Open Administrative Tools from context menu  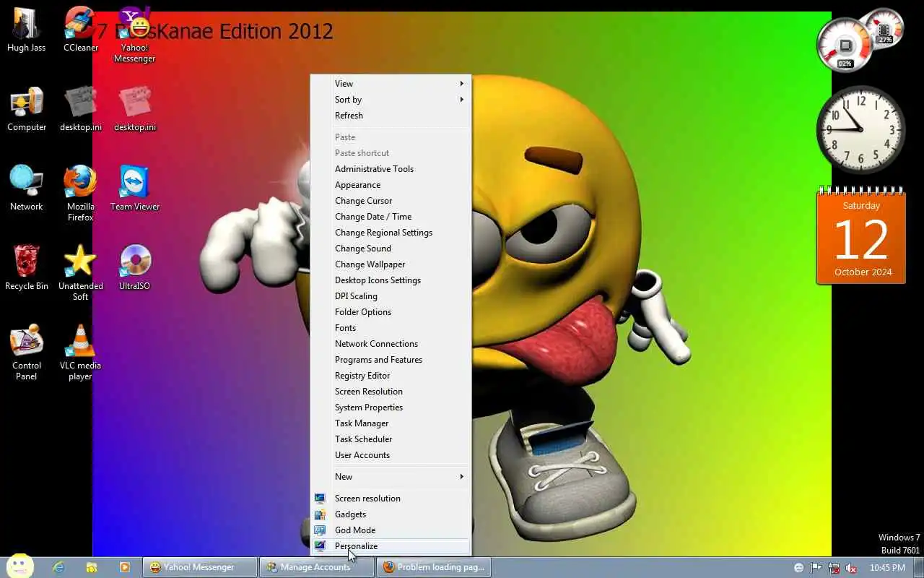click(391, 169)
